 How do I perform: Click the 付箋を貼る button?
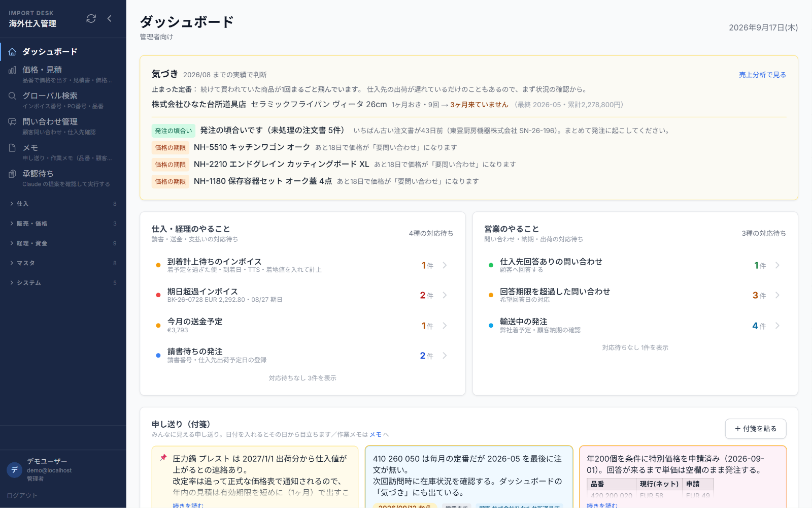click(x=756, y=429)
